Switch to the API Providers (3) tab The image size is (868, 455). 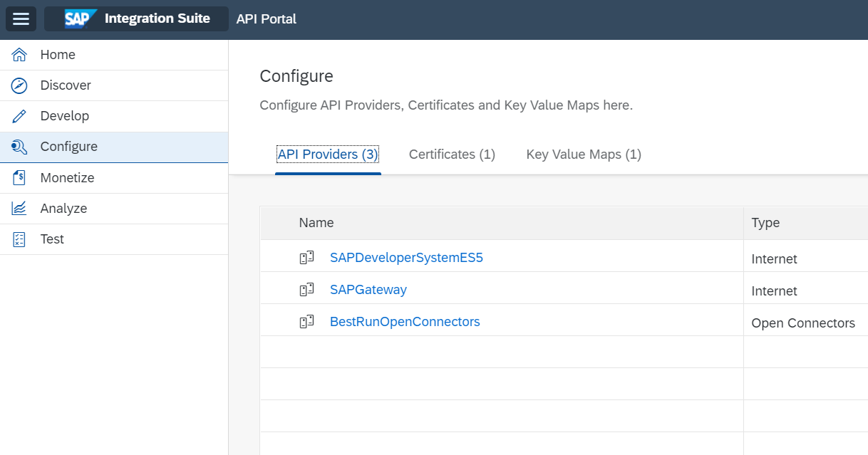coord(328,155)
